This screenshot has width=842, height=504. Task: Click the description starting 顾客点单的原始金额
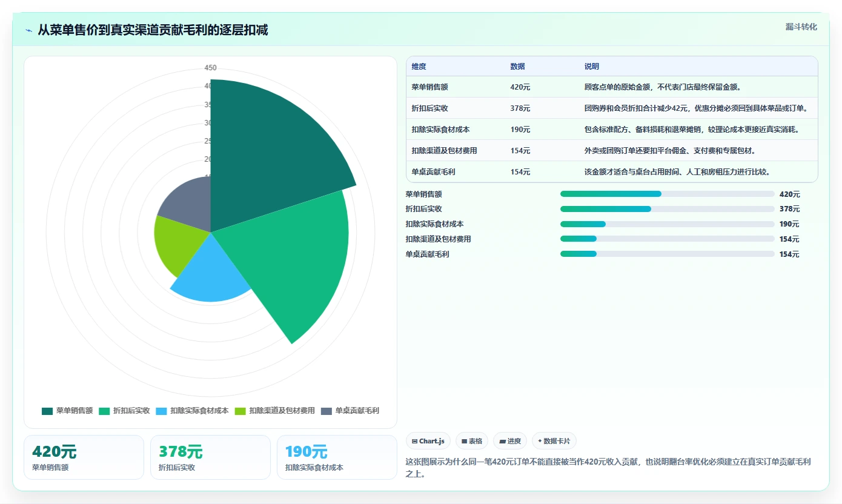[663, 87]
